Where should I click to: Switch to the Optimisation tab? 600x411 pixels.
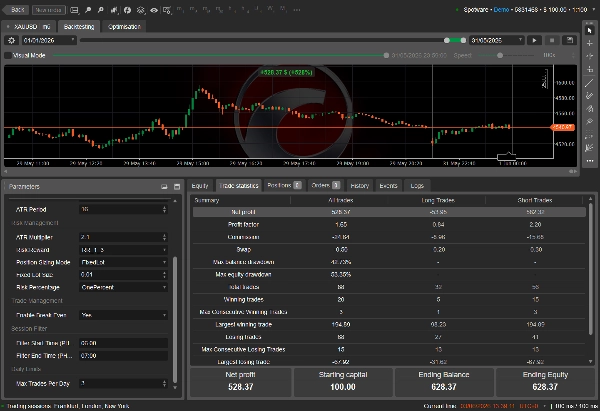pyautogui.click(x=124, y=26)
